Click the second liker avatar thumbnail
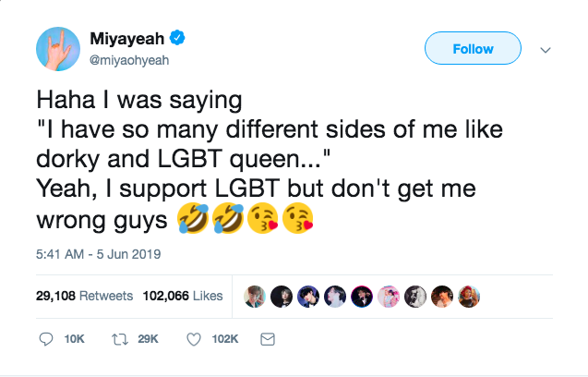The width and height of the screenshot is (588, 377). (x=282, y=297)
